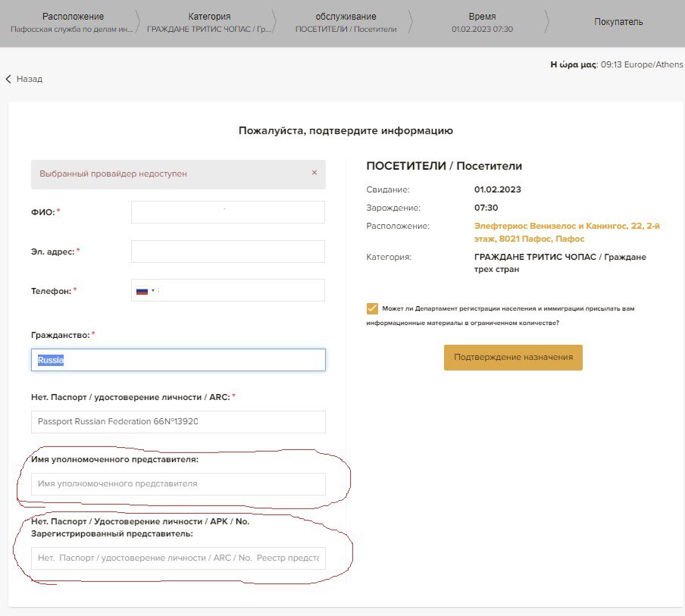
Task: Select the Покупатель step
Action: coord(618,22)
